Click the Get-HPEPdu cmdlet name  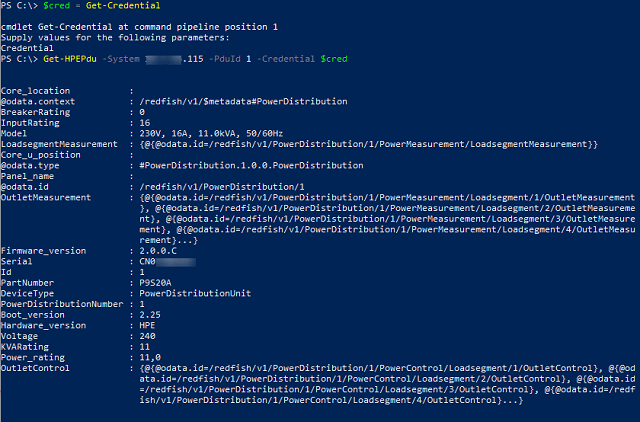pyautogui.click(x=70, y=59)
